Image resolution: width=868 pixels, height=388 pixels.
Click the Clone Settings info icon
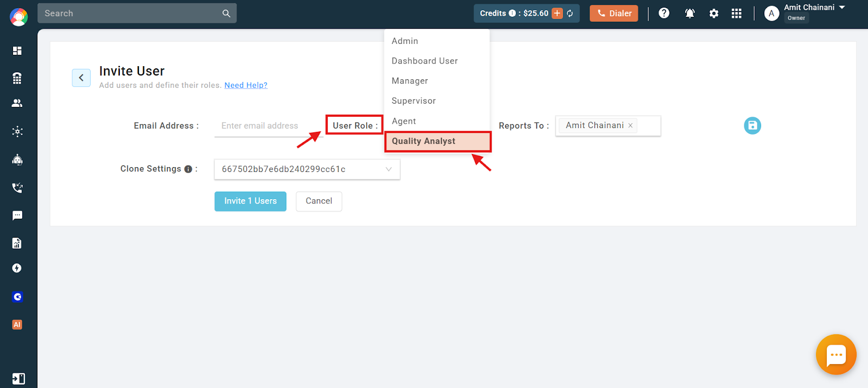(x=188, y=169)
